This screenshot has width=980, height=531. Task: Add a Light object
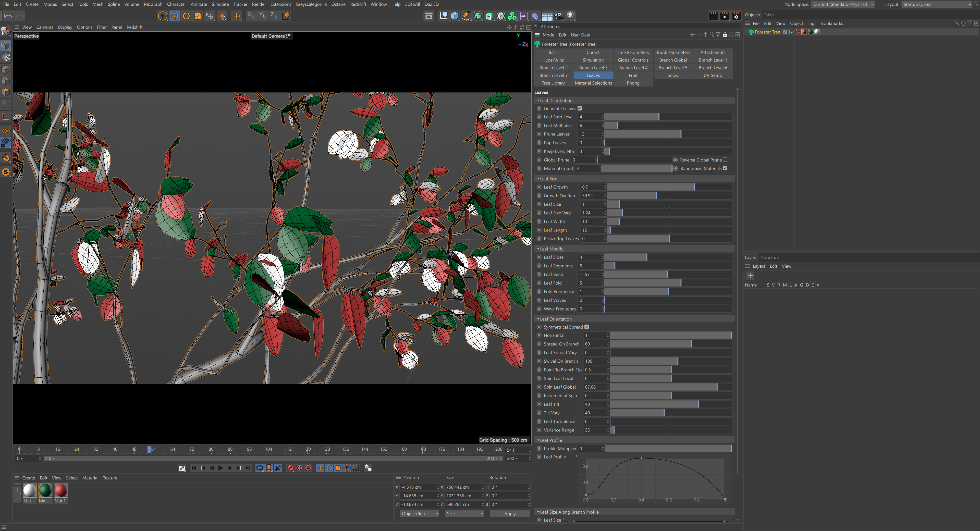(x=570, y=16)
